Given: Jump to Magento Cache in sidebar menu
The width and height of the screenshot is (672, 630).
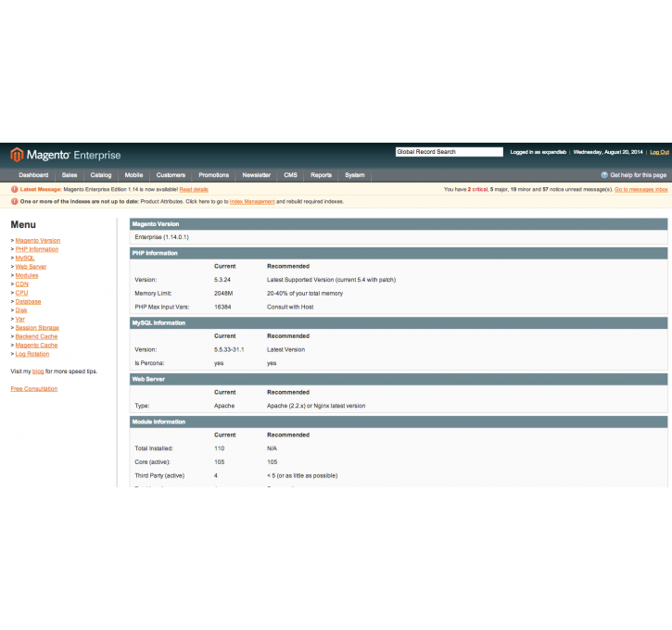Looking at the screenshot, I should pyautogui.click(x=36, y=345).
